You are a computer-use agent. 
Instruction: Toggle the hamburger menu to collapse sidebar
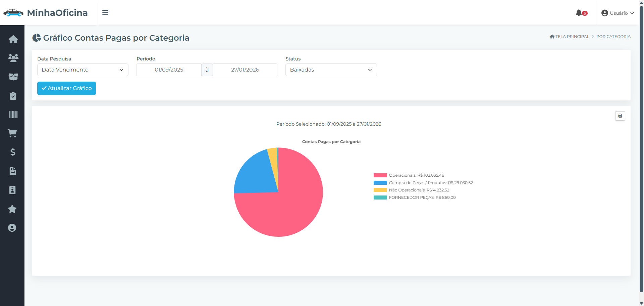(105, 13)
